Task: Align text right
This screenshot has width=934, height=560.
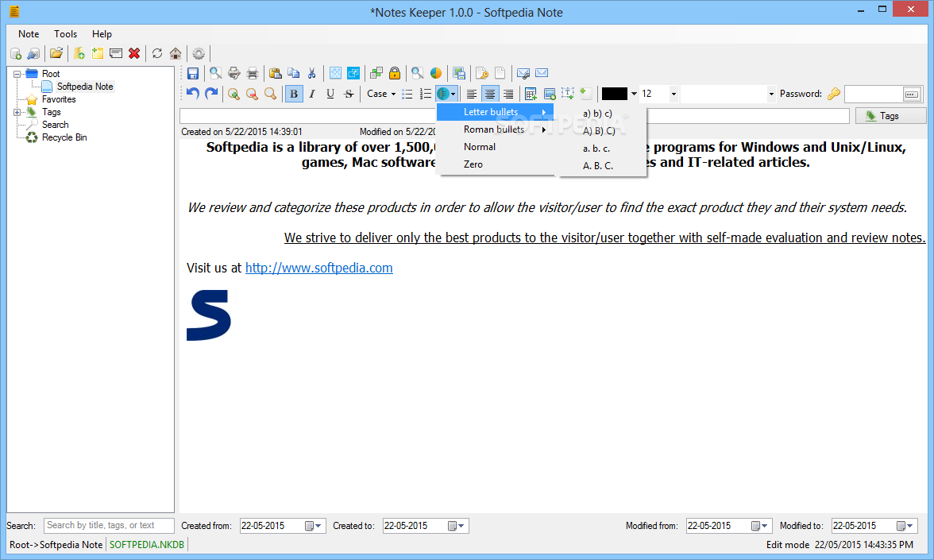Action: (x=508, y=94)
